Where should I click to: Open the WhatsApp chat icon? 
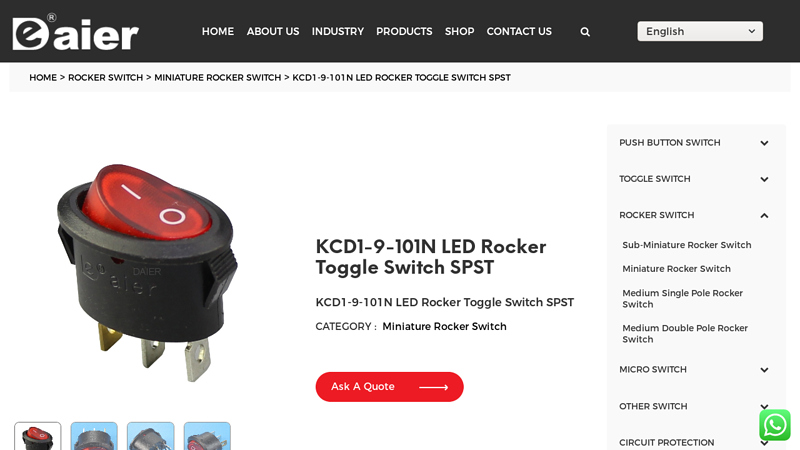tap(774, 424)
